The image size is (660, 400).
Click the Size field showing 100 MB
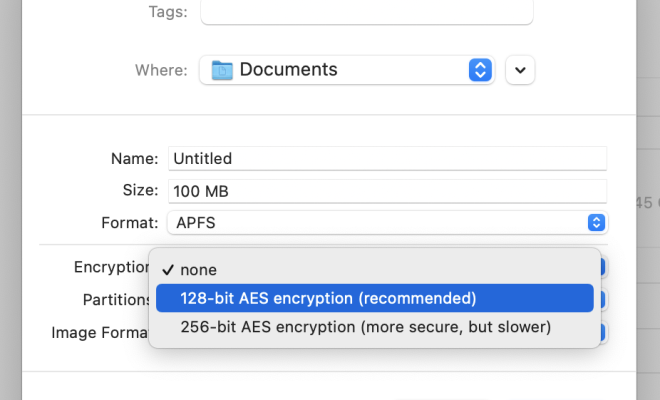[x=387, y=191]
